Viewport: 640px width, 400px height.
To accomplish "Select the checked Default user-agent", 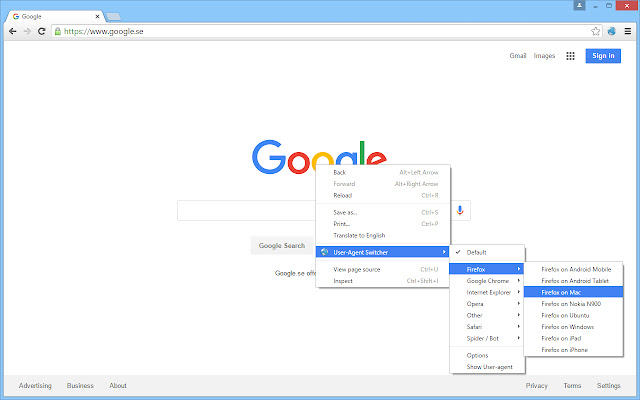I will point(487,253).
